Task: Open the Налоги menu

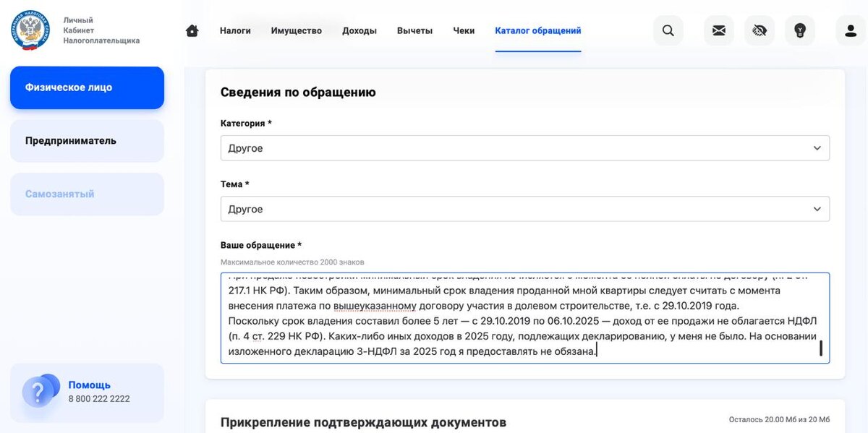Action: [235, 30]
